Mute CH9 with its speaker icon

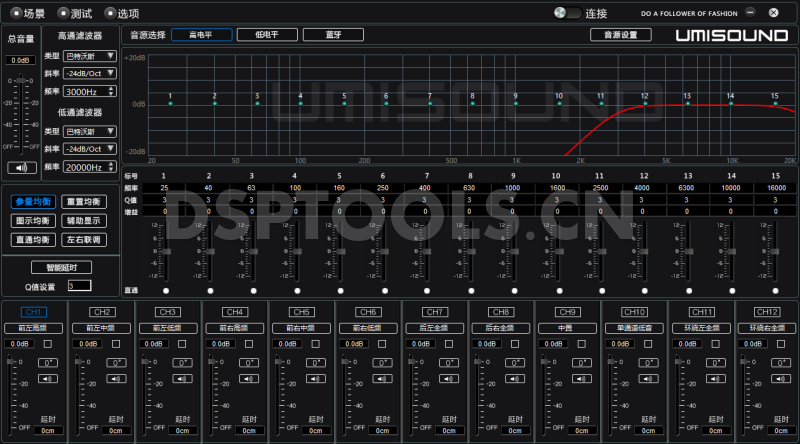tap(582, 379)
